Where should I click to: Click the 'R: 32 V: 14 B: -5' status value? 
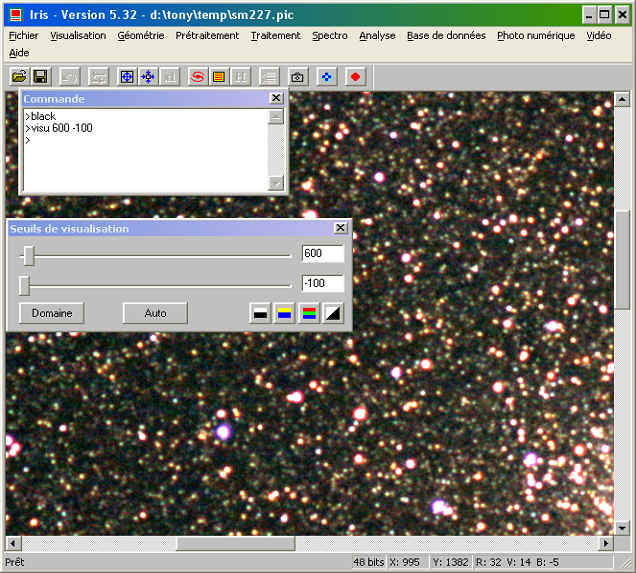[x=517, y=562]
